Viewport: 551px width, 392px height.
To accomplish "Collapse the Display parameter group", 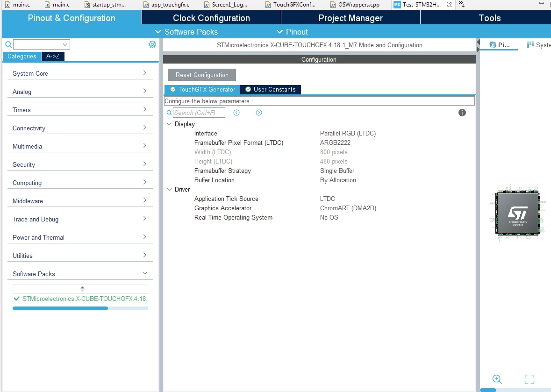I will (169, 124).
